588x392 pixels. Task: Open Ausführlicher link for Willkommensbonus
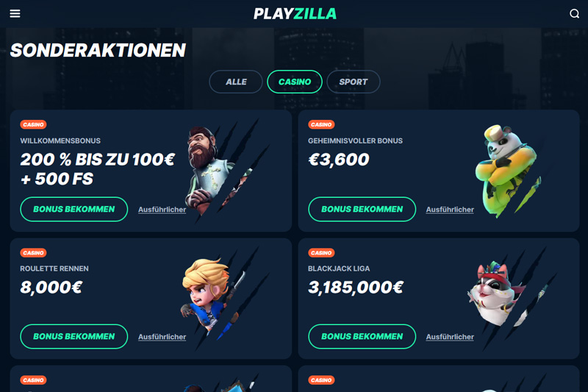162,210
